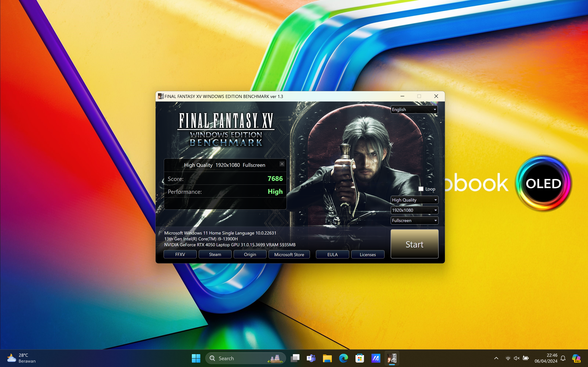Click the Microsoft Store link button
The image size is (588, 367).
[x=289, y=254]
